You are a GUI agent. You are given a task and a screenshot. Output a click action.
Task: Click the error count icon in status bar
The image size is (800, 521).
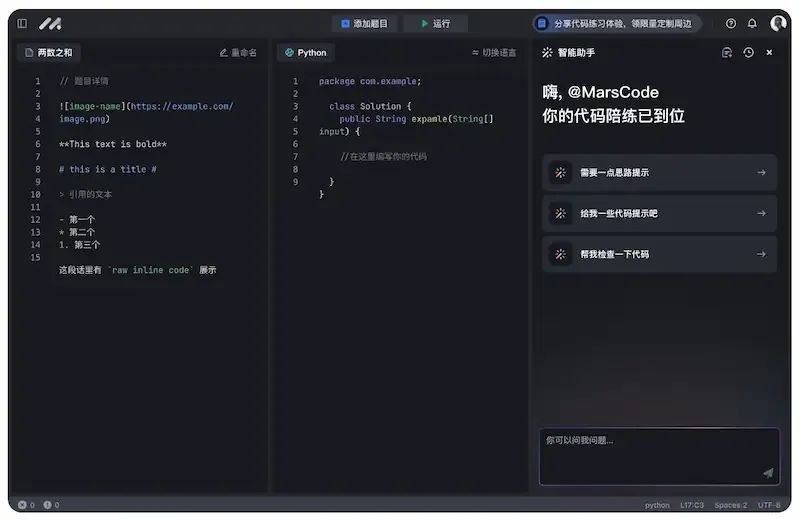point(22,505)
